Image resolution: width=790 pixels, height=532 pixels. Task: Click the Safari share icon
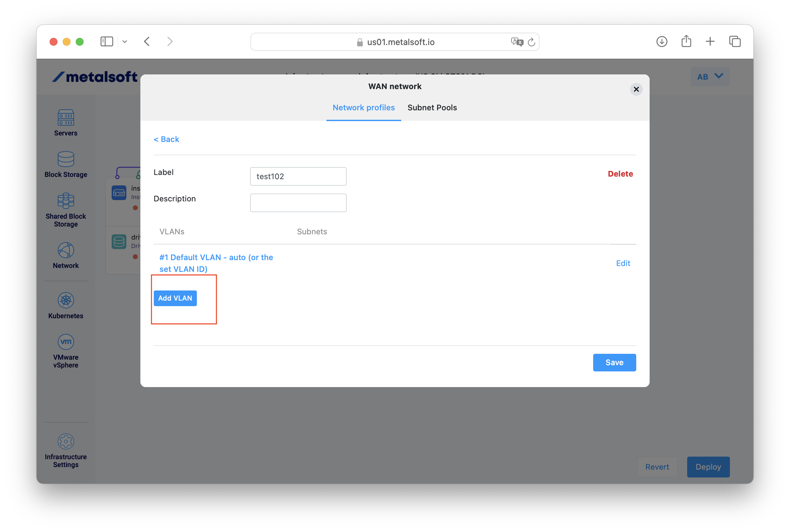coord(686,41)
